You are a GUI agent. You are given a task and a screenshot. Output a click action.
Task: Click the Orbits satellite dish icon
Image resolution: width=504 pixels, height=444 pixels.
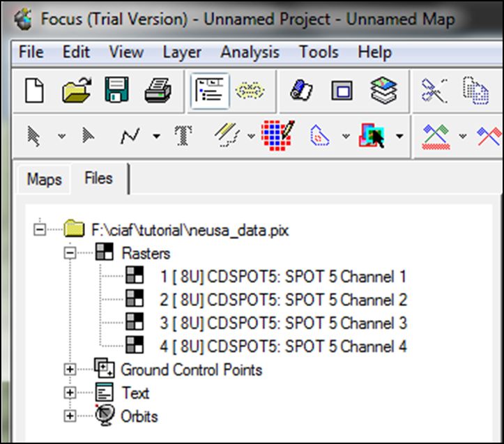(105, 415)
